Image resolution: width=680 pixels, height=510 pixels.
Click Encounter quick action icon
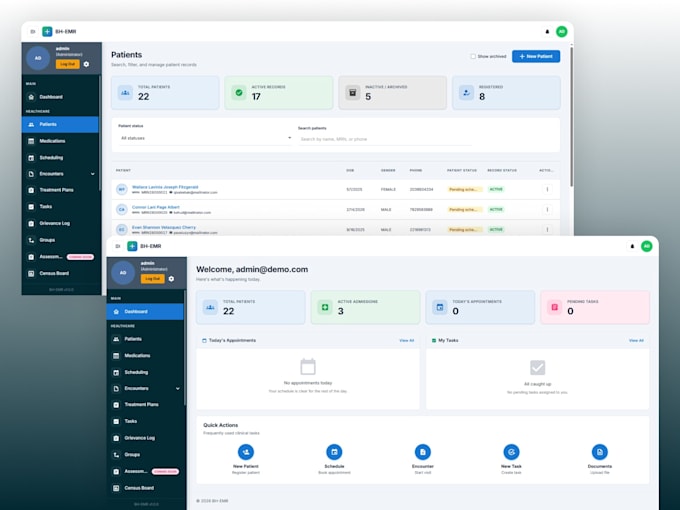[x=423, y=452]
